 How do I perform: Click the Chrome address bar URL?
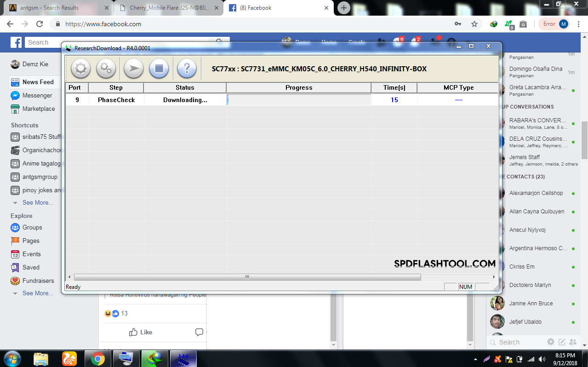coord(103,24)
